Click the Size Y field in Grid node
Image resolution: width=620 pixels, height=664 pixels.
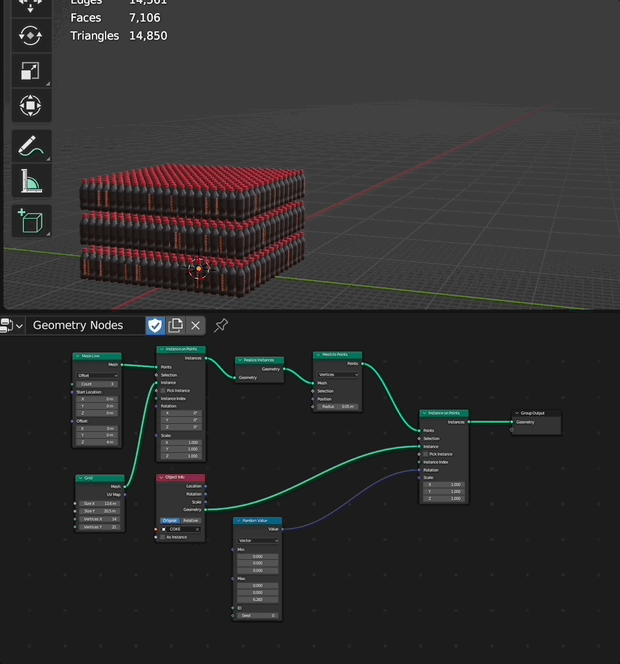(x=100, y=511)
